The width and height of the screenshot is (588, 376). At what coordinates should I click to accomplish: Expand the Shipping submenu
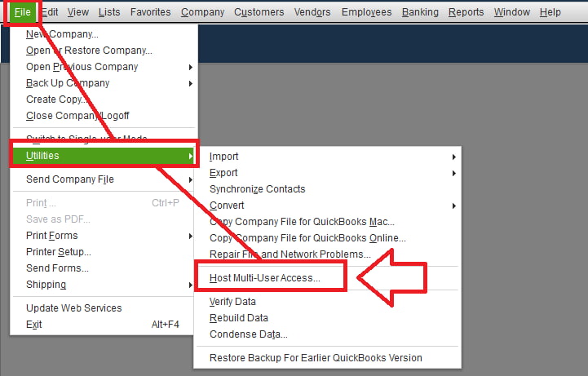point(104,285)
